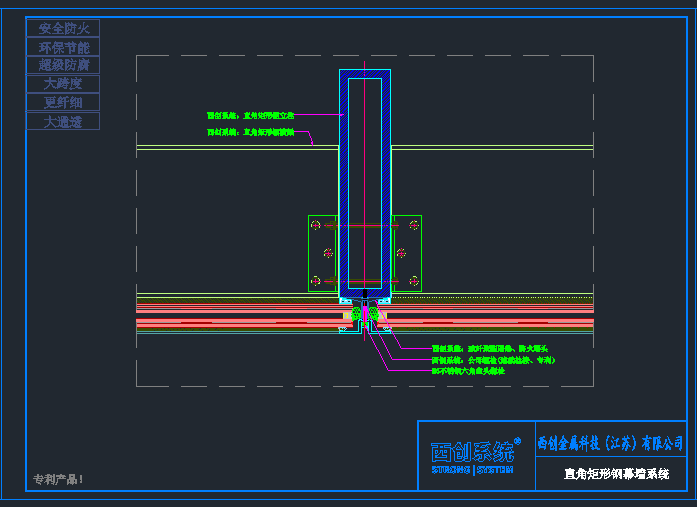Click the right green bracket plate
This screenshot has height=507, width=697.
pyautogui.click(x=407, y=253)
